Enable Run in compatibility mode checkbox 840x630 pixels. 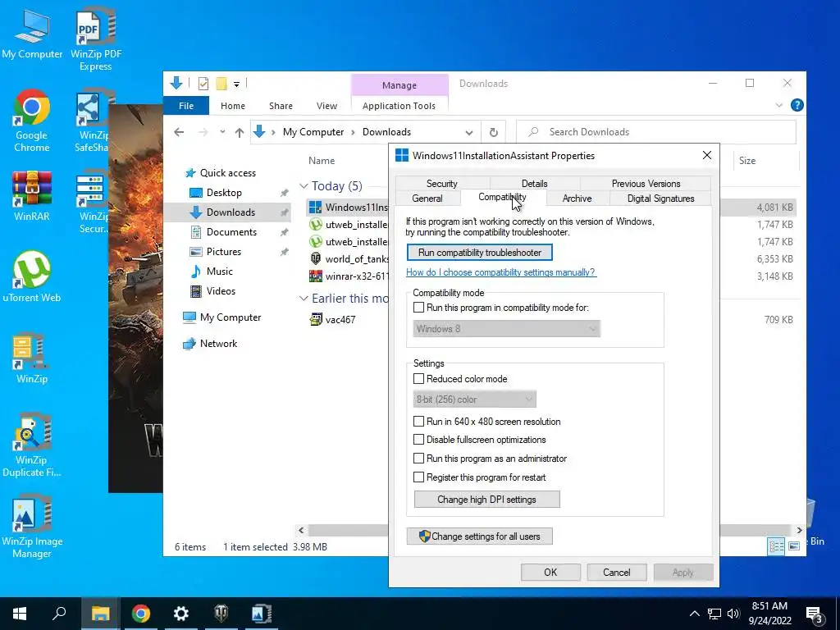tap(419, 308)
